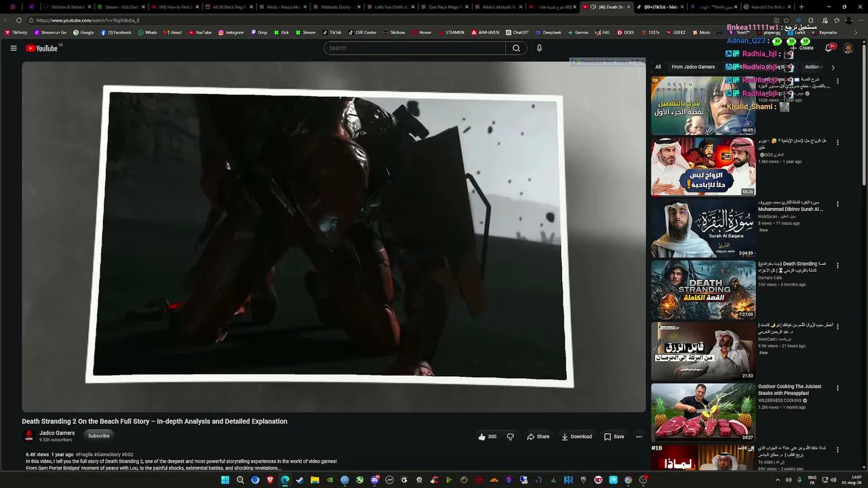Subscribe to Jadco Gamers

point(98,436)
